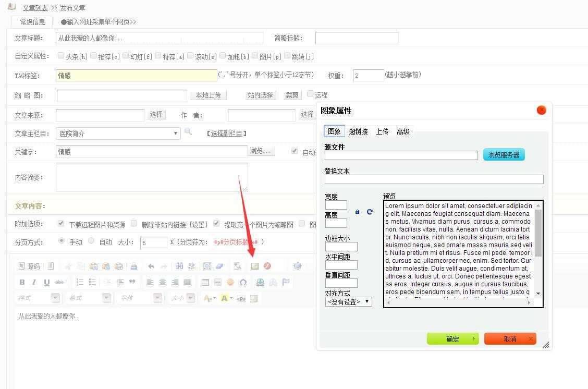Toggle underline formatting in editor
Viewport: 588px width, 389px height.
[x=46, y=282]
